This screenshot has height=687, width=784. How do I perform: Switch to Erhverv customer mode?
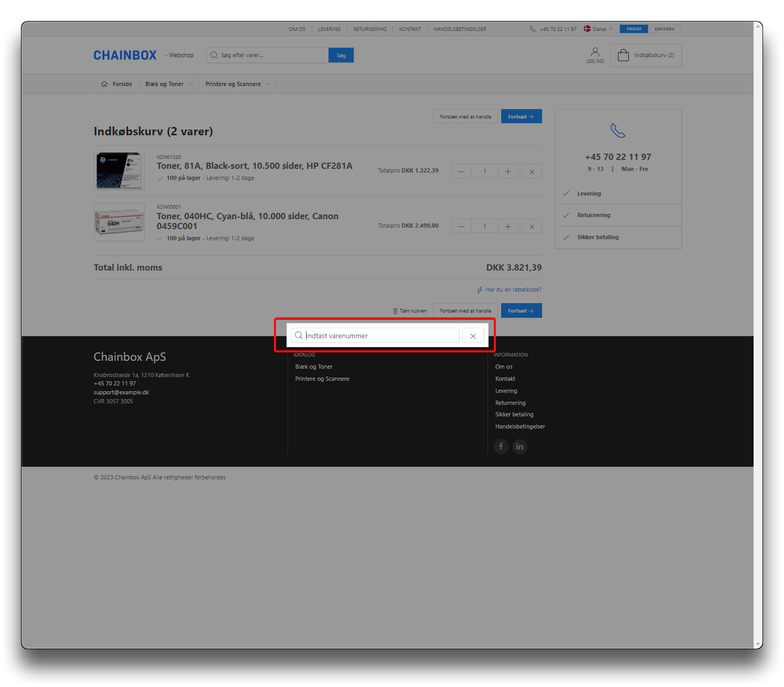(664, 29)
